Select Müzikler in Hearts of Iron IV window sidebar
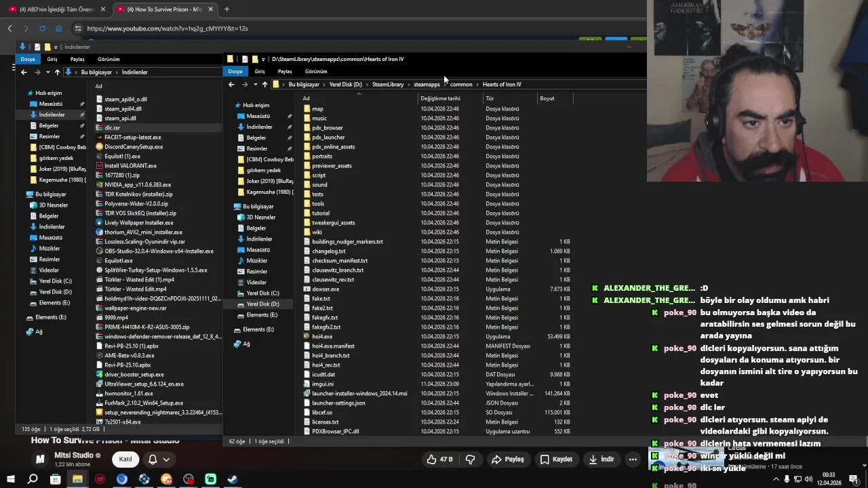 click(x=256, y=260)
